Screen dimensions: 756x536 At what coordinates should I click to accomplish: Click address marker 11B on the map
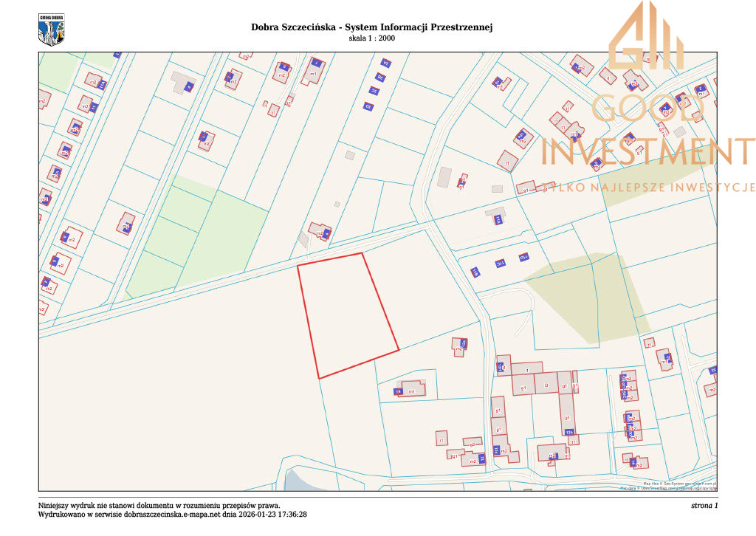click(x=475, y=272)
